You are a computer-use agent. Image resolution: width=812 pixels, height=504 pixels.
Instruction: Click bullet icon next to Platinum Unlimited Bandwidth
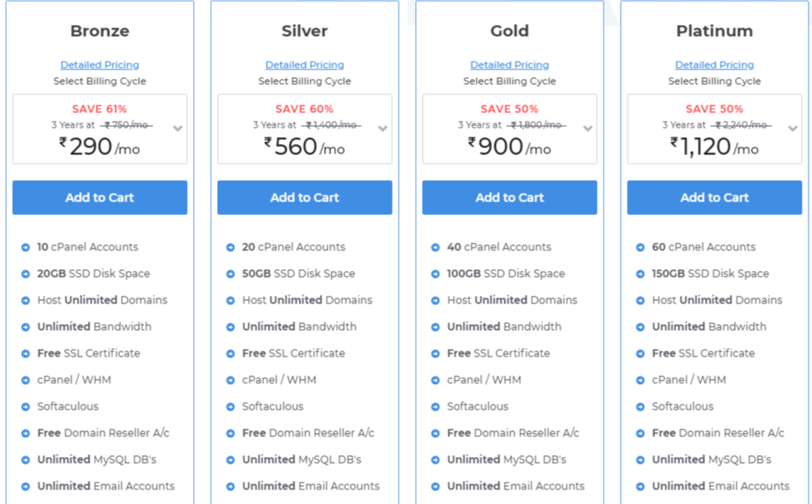point(641,327)
